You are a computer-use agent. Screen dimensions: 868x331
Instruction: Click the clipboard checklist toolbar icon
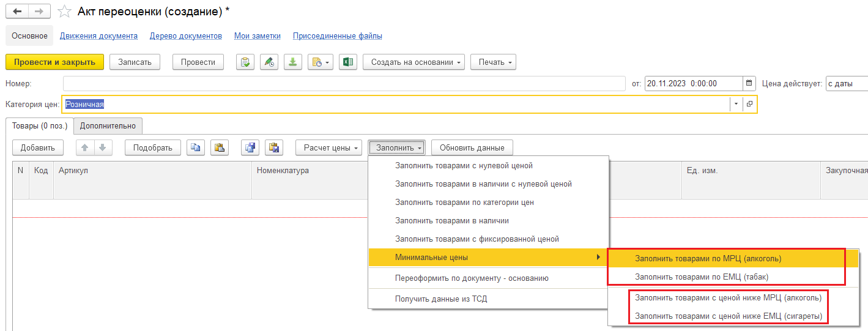tap(245, 62)
